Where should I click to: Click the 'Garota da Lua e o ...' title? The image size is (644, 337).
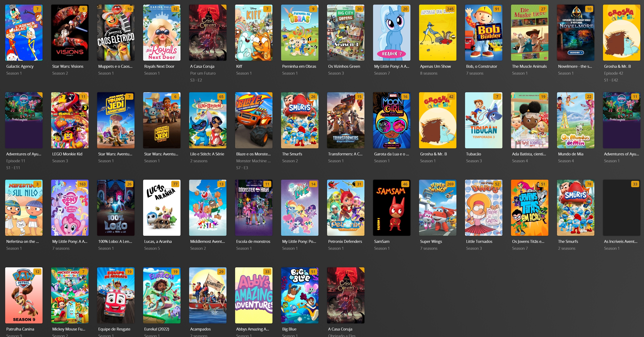(391, 154)
